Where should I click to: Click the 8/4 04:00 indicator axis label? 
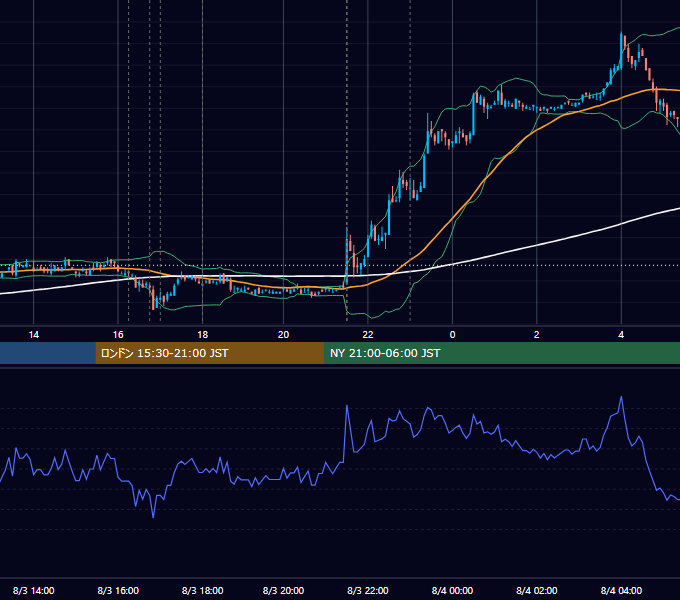point(621,590)
